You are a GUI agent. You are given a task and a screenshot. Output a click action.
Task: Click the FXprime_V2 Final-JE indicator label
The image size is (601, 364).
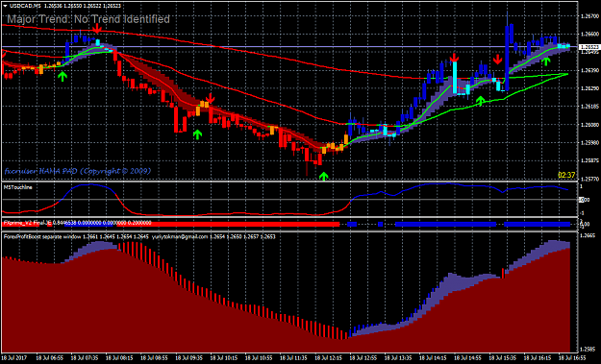click(x=27, y=223)
